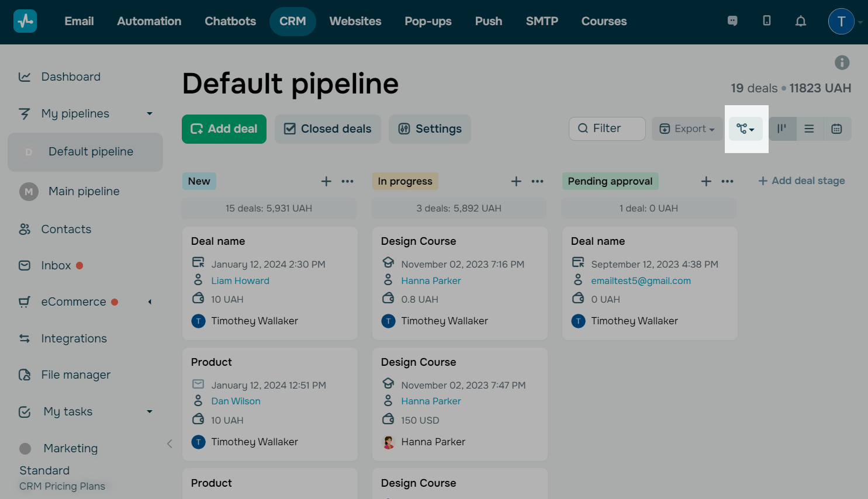Click the SendPulse logo icon
This screenshot has height=499, width=868.
click(25, 21)
